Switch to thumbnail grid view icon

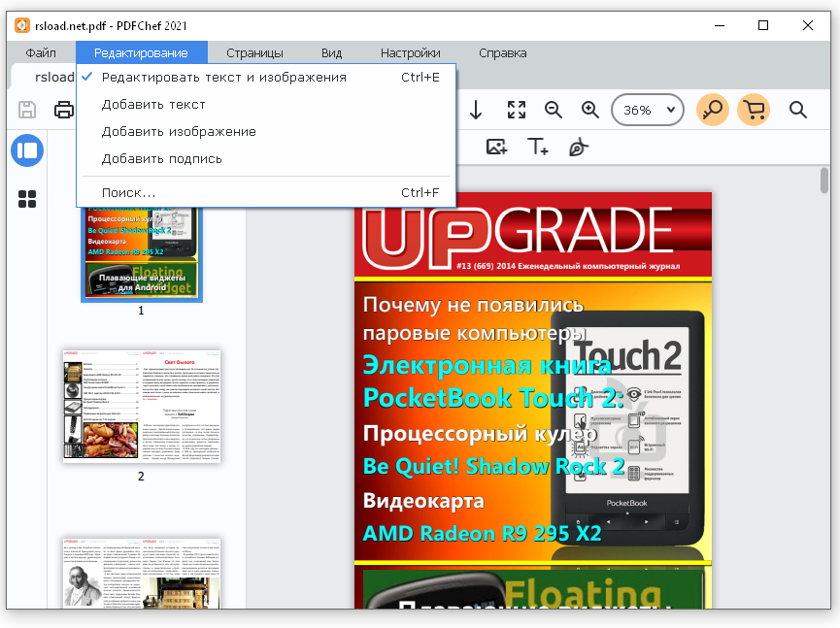[27, 199]
